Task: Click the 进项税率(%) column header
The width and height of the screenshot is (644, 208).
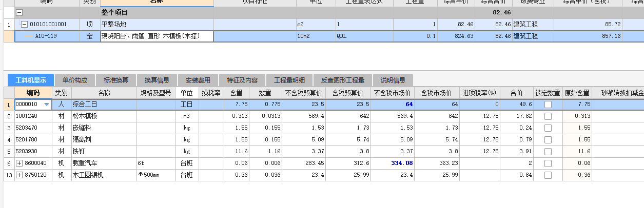Action: tap(480, 93)
